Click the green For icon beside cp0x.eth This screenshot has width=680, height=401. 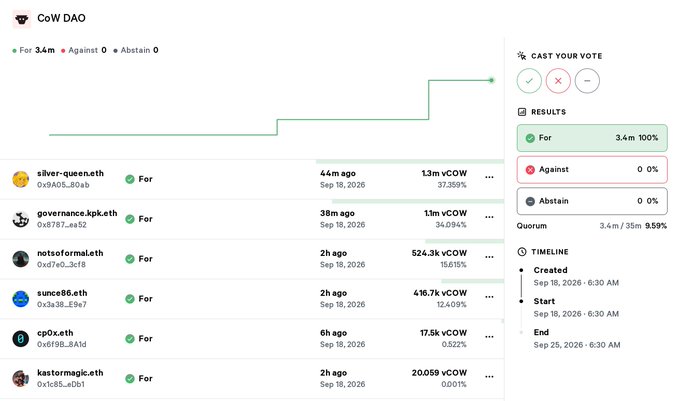(x=130, y=339)
